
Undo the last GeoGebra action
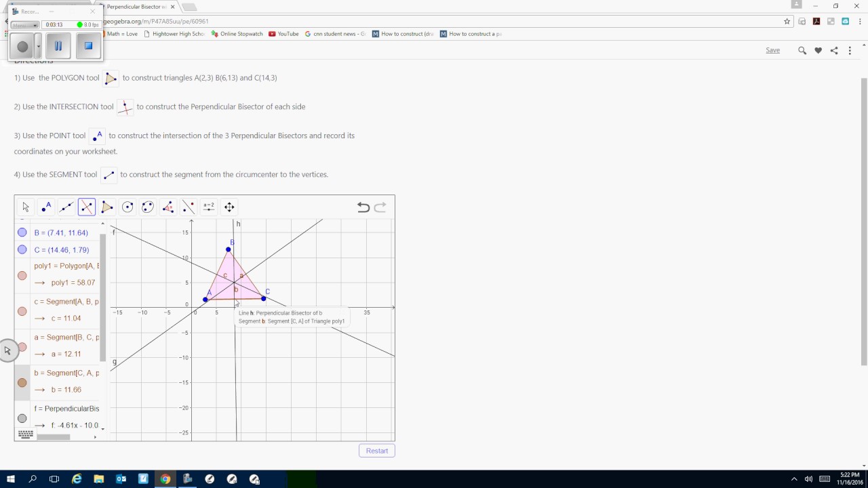[363, 207]
